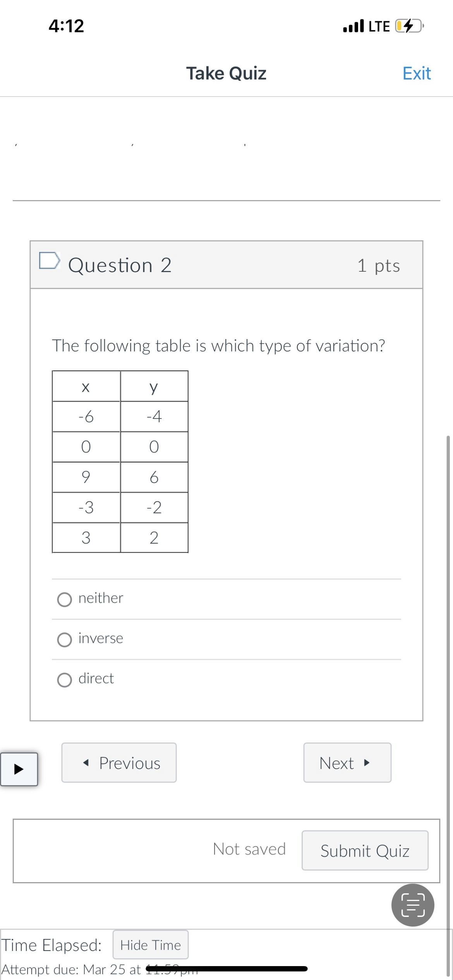
Task: Select the inverse answer option
Action: pyautogui.click(x=65, y=639)
